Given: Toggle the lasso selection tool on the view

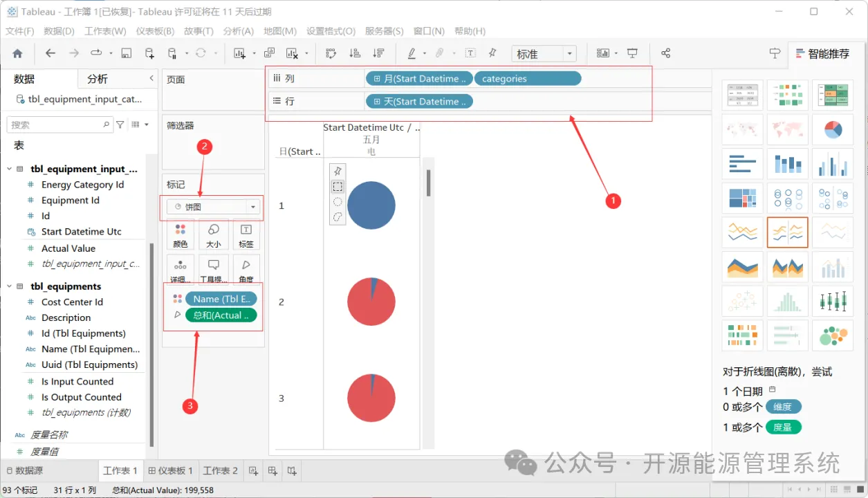Looking at the screenshot, I should [x=338, y=216].
